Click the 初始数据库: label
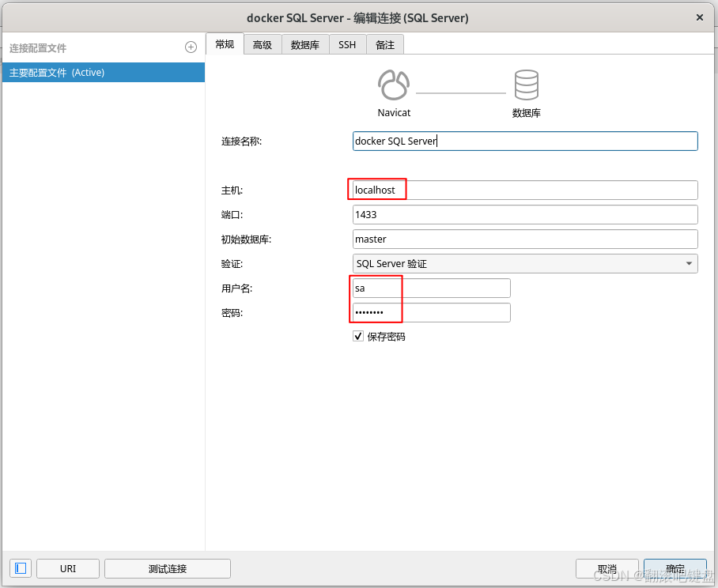 click(x=247, y=239)
